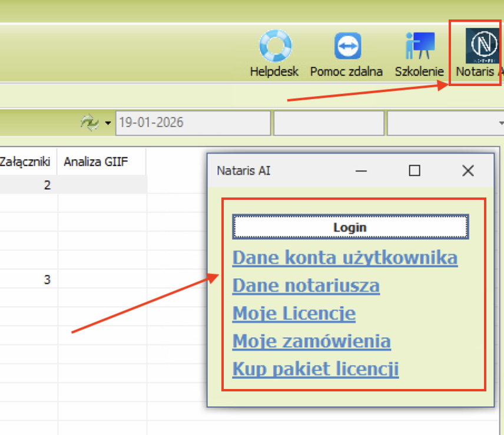The height and width of the screenshot is (435, 504).
Task: Click the empty field next to date
Action: click(329, 123)
